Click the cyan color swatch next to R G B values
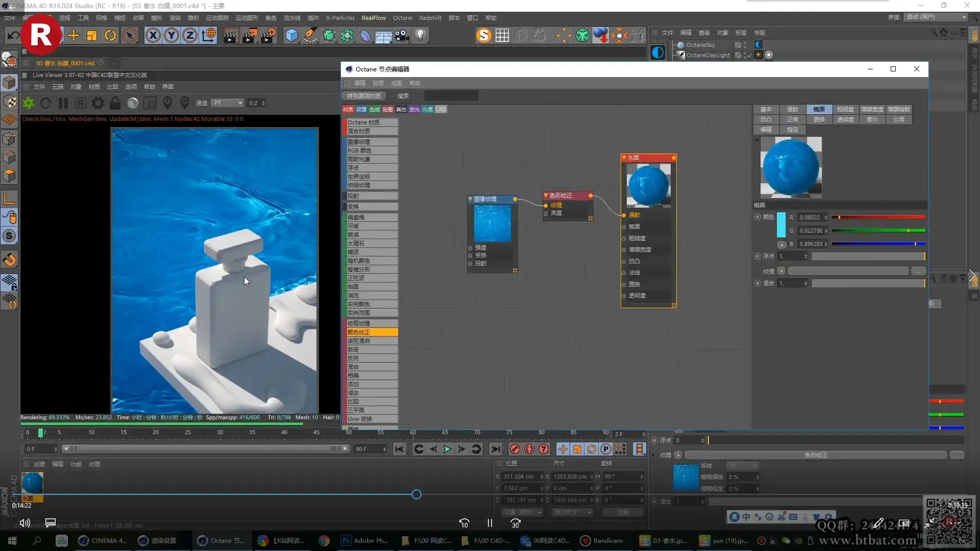This screenshot has width=980, height=551. 781,224
